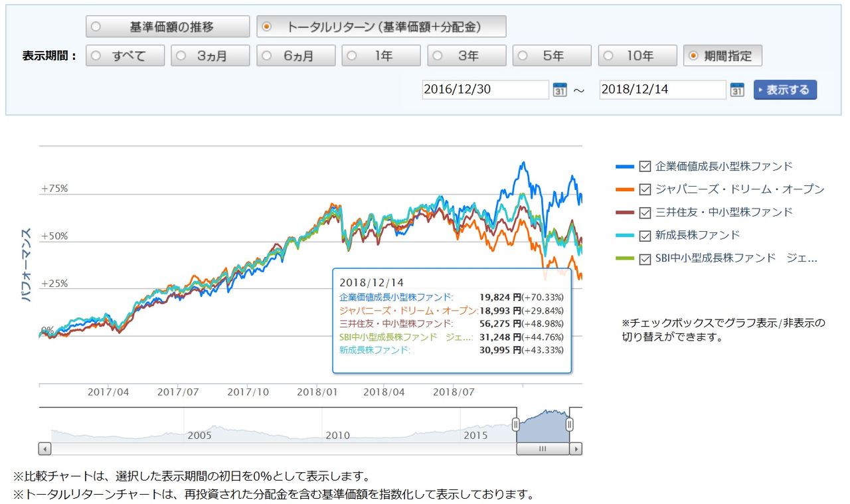This screenshot has height=504, width=850.
Task: Choose 5年 display period
Action: click(x=552, y=56)
